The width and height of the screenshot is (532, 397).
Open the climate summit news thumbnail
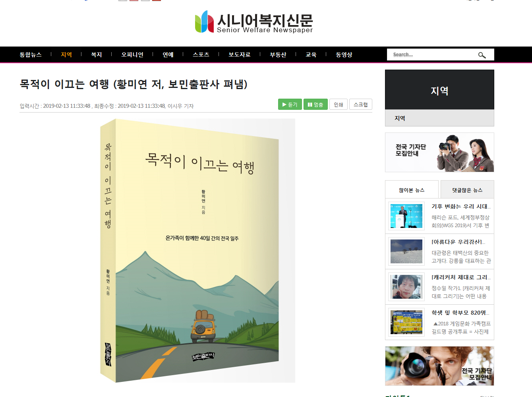pos(406,216)
